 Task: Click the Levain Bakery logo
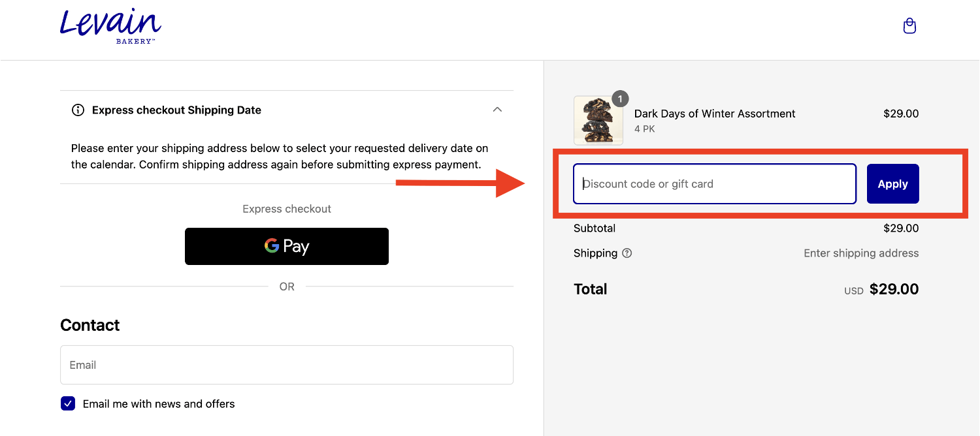110,25
